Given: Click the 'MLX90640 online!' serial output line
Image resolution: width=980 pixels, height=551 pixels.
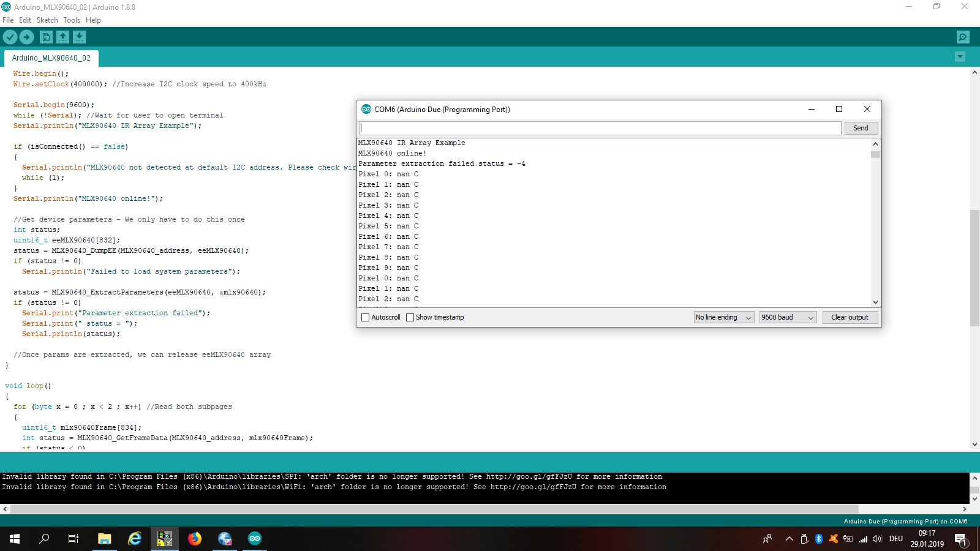Looking at the screenshot, I should pyautogui.click(x=392, y=153).
